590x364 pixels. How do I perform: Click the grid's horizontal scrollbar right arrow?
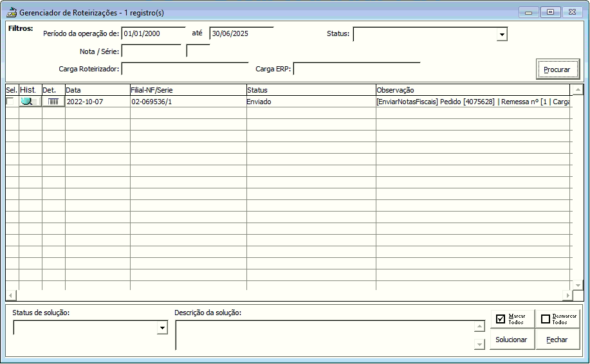(x=567, y=296)
